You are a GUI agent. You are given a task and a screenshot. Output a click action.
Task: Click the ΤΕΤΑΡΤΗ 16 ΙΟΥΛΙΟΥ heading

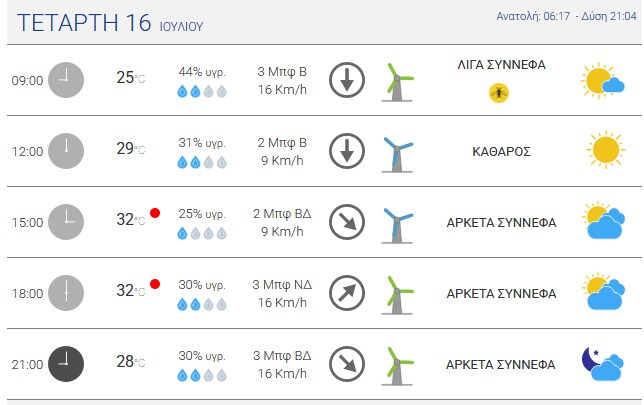coord(110,23)
